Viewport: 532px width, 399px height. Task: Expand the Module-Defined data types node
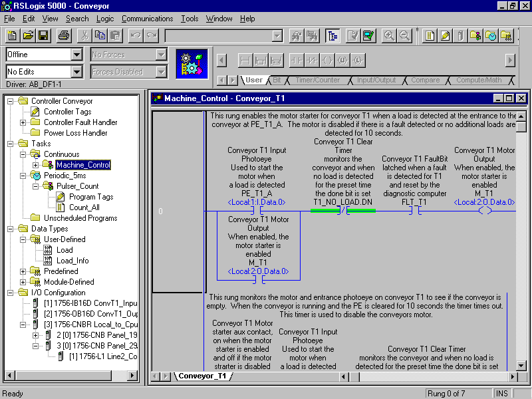pos(23,282)
